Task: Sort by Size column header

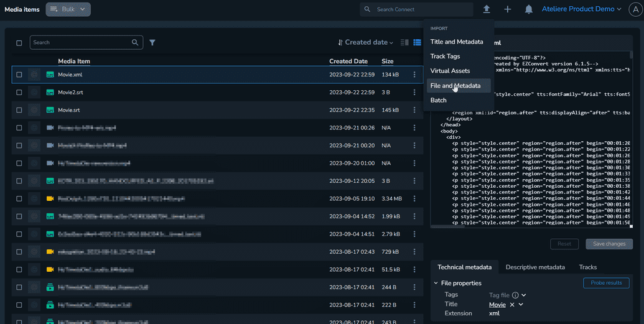Action: (387, 61)
